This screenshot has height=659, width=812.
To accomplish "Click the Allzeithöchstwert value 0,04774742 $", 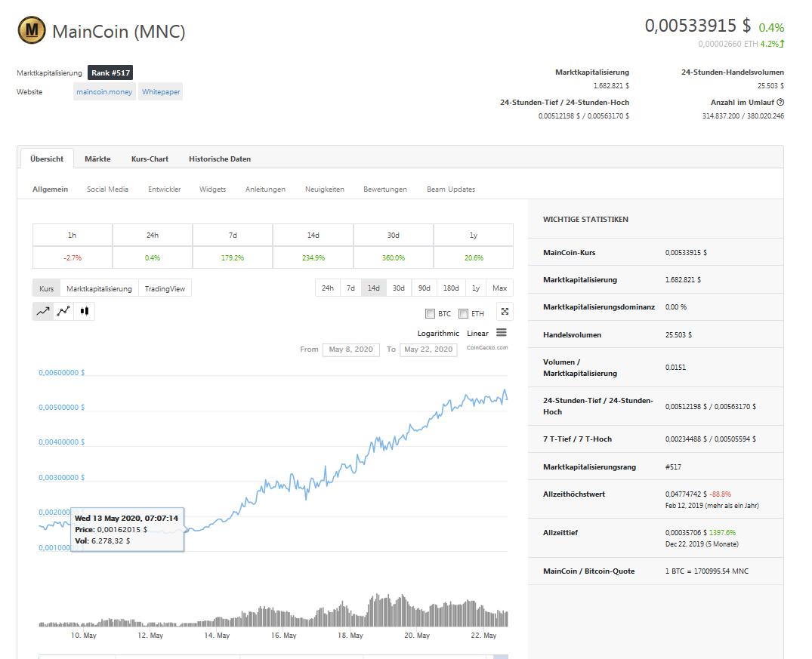I will pos(686,494).
